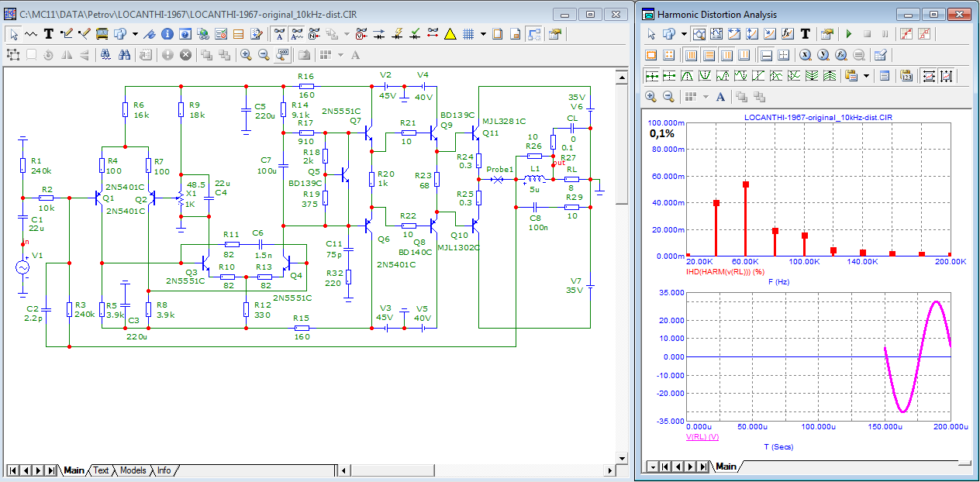The image size is (980, 482).
Task: Expand the dropdown arrow in cursor functions row
Action: coord(865,76)
